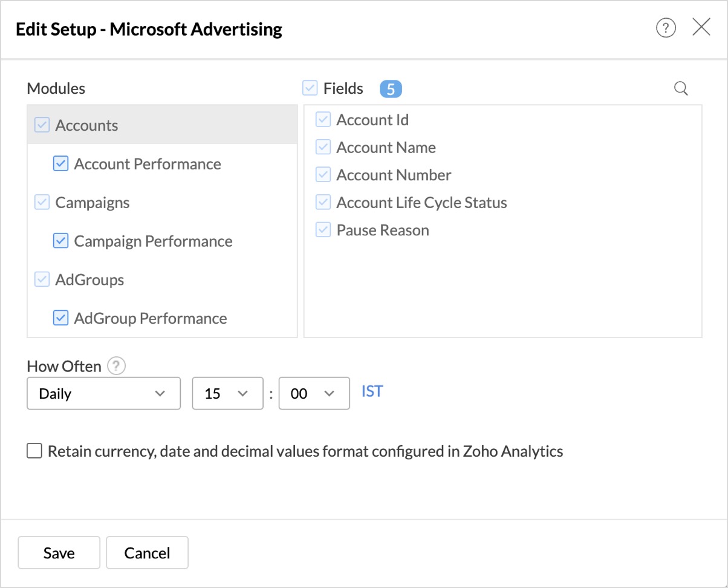Image resolution: width=728 pixels, height=588 pixels.
Task: Click the help icon in dialog header
Action: [x=666, y=28]
